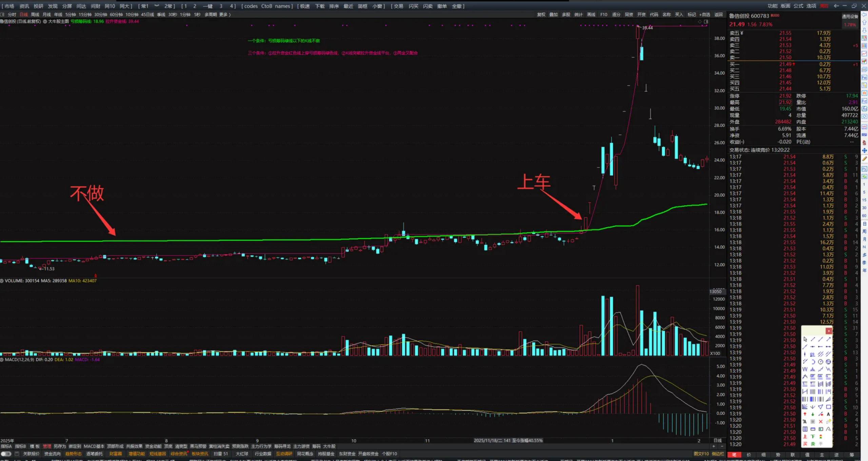Switch to 分时 intraday view
Image resolution: width=868 pixels, height=461 pixels.
point(12,15)
